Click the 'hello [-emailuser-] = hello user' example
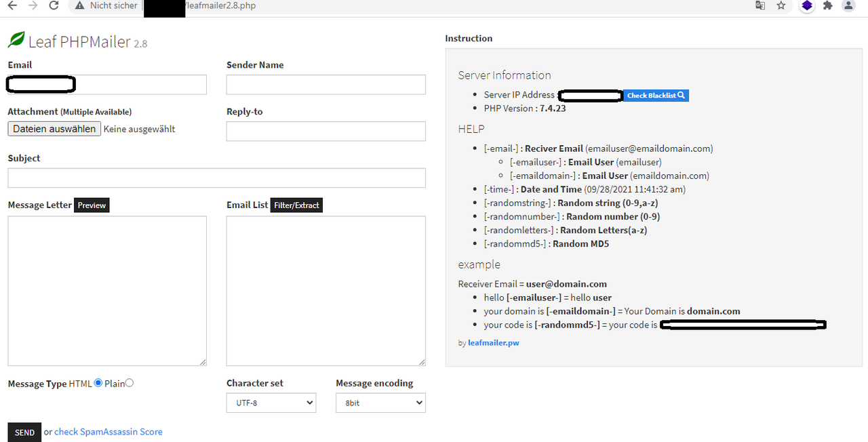Image resolution: width=868 pixels, height=442 pixels. (548, 298)
